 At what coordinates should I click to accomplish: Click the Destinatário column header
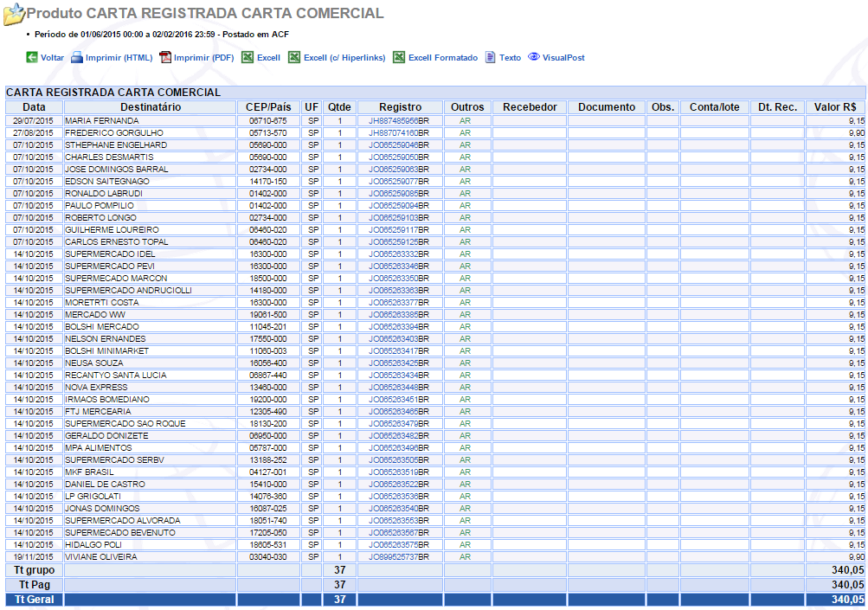point(150,107)
